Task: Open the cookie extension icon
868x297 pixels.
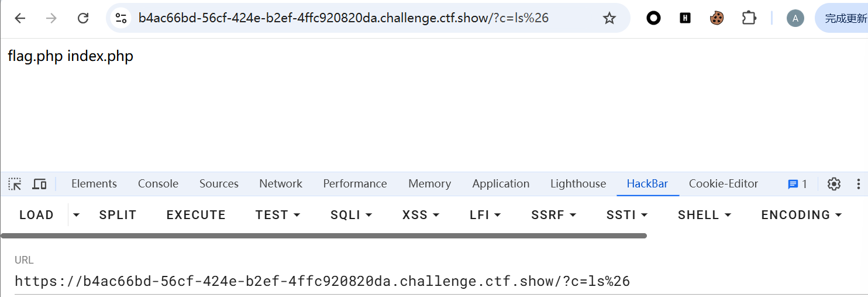Action: (x=717, y=18)
